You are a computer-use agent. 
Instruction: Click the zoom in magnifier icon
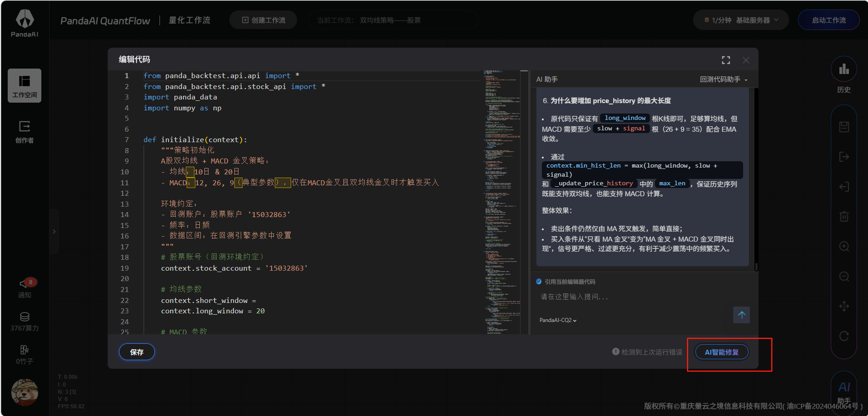pyautogui.click(x=844, y=247)
